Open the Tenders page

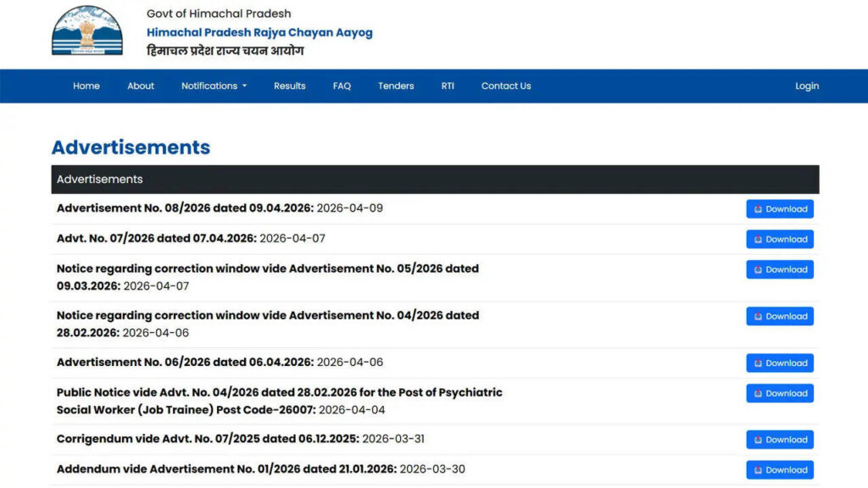tap(396, 86)
